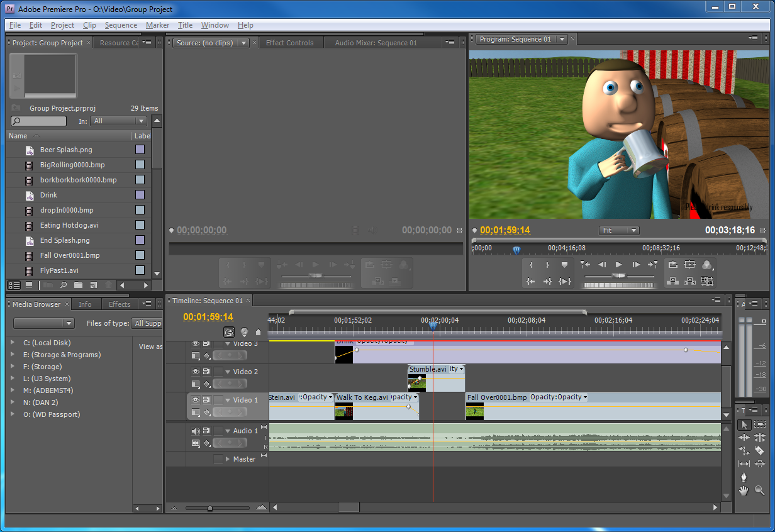Step back one frame in Program monitor

click(x=602, y=265)
